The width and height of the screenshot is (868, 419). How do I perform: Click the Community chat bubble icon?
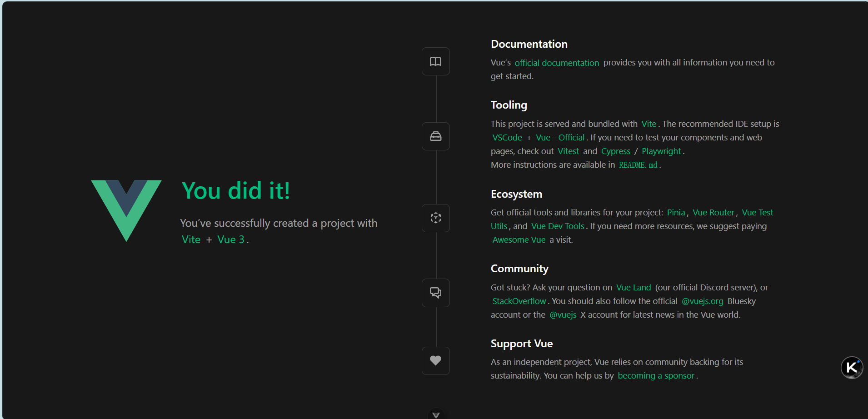(x=436, y=292)
